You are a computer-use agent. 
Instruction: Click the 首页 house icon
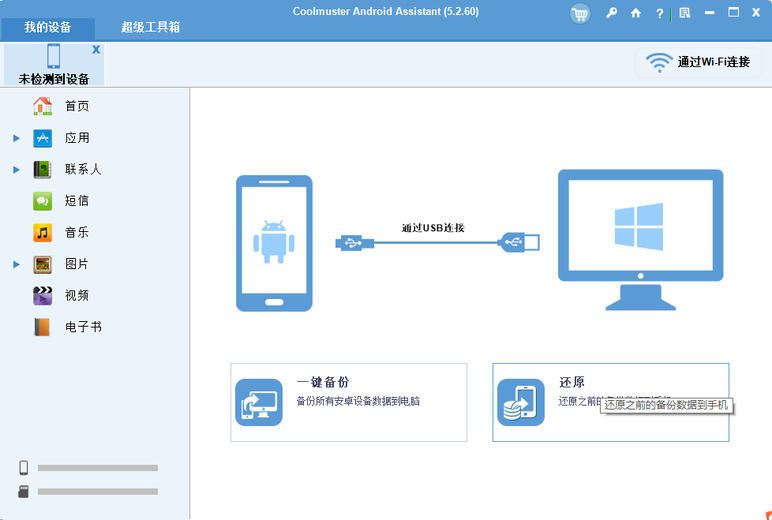click(x=42, y=106)
